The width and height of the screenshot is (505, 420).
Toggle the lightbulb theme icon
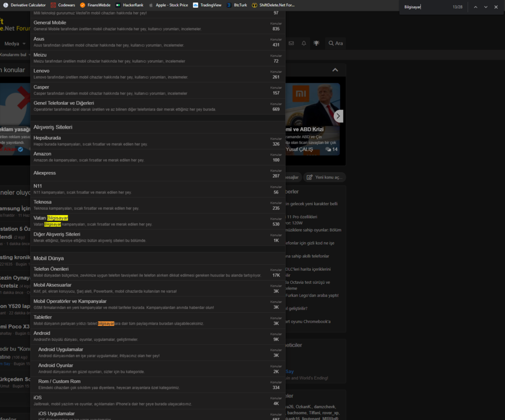pyautogui.click(x=316, y=43)
